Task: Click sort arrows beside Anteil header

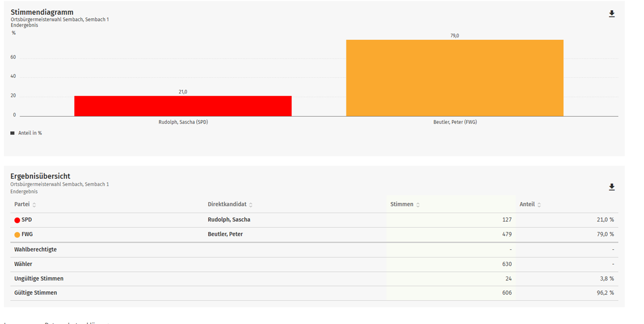Action: point(539,205)
